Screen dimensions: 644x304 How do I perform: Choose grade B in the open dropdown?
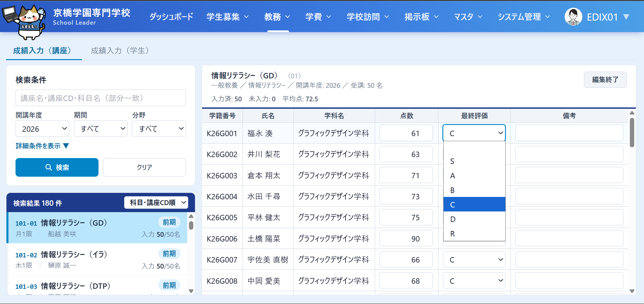[474, 190]
